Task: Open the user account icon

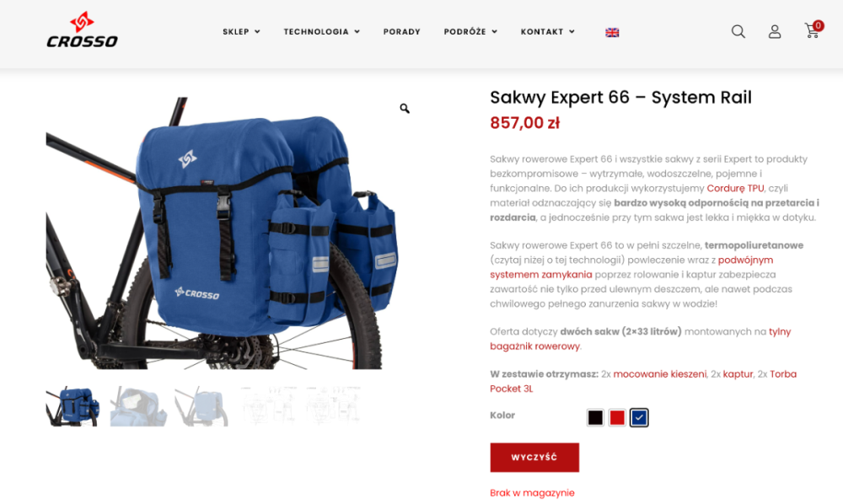Action: click(774, 32)
